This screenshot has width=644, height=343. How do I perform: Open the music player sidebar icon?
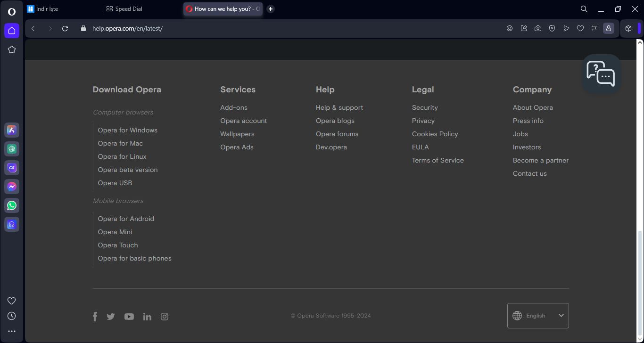(12, 224)
